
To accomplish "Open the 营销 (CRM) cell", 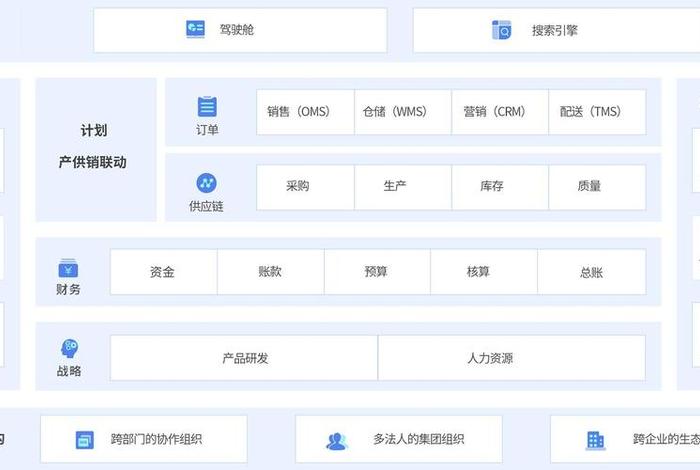I will tap(499, 112).
